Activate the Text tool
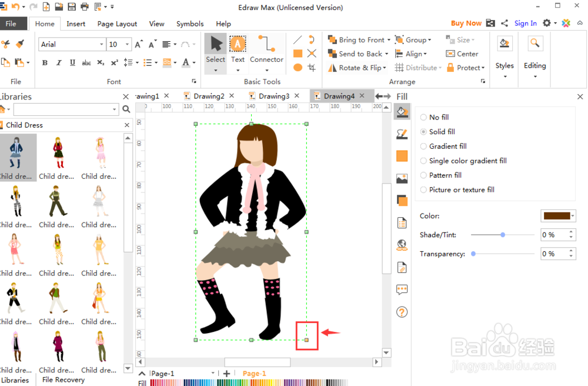The height and width of the screenshot is (386, 588). click(x=238, y=49)
